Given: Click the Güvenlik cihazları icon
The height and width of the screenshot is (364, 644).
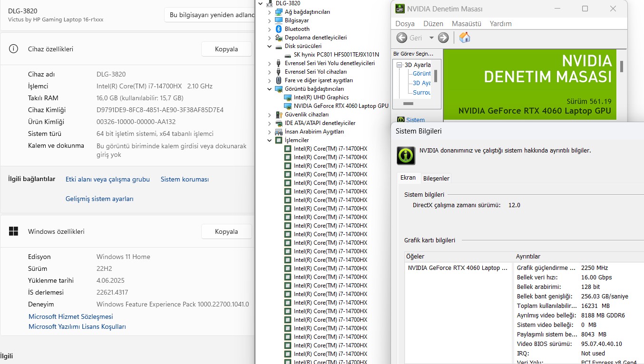Looking at the screenshot, I should 279,115.
